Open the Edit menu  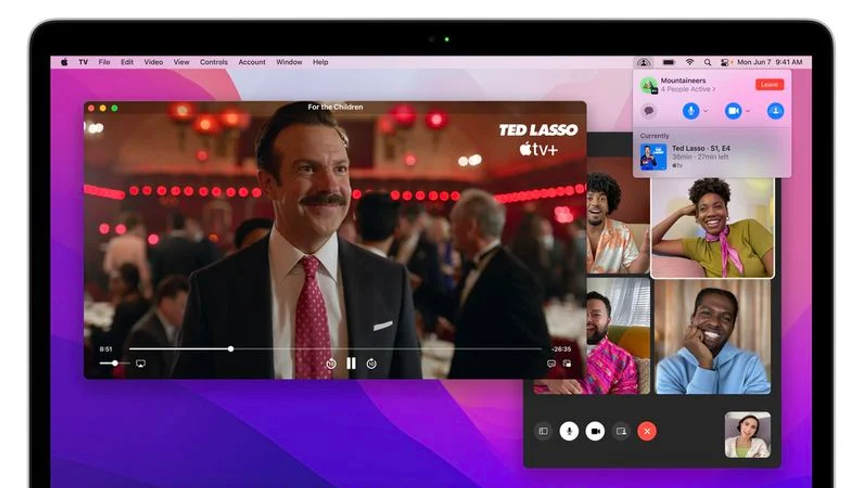click(x=127, y=62)
